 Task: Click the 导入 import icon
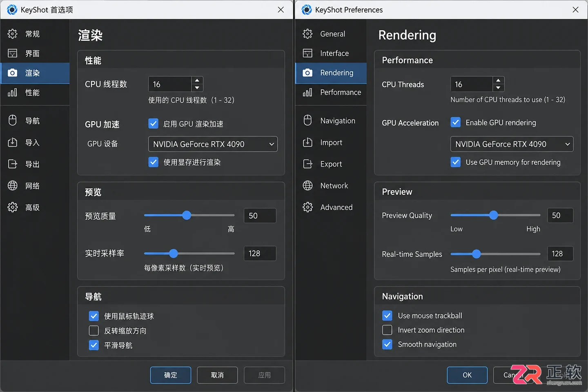tap(13, 143)
